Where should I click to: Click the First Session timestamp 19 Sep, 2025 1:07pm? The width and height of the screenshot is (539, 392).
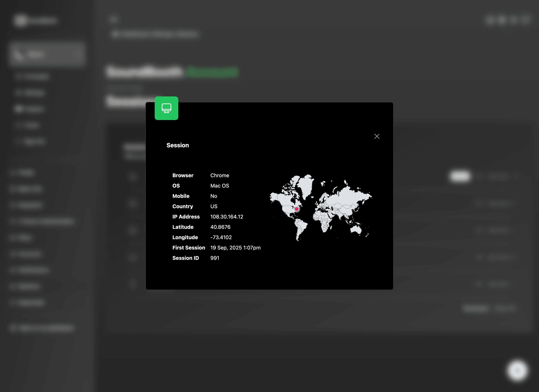(236, 248)
